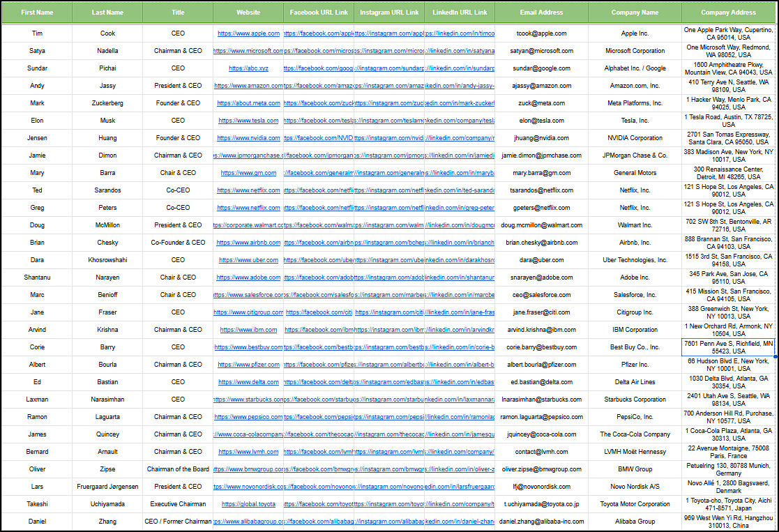Select the Meta Platforms, Inc. cell

pos(635,102)
